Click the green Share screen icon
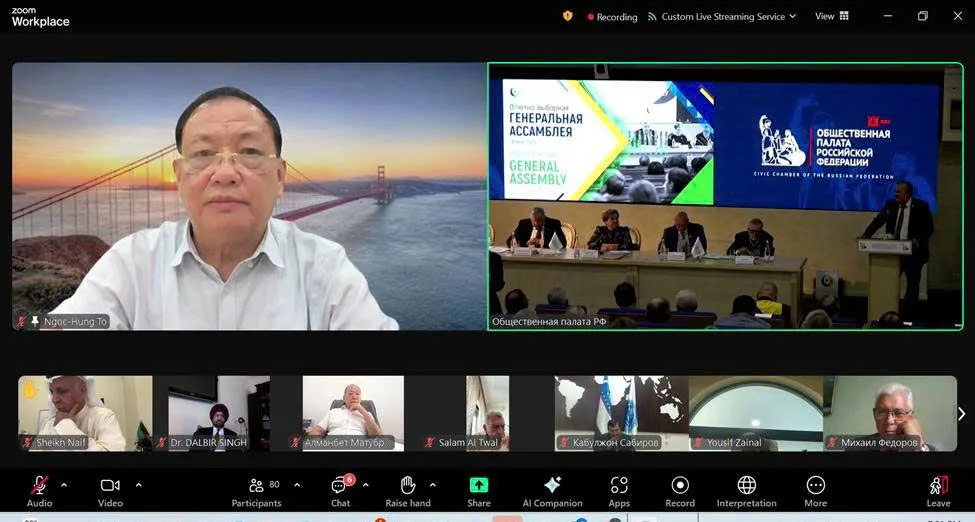Viewport: 975px width, 522px height. pyautogui.click(x=479, y=486)
